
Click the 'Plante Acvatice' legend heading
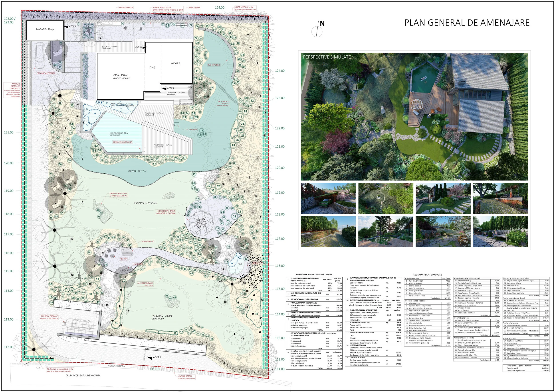pyautogui.click(x=509, y=338)
